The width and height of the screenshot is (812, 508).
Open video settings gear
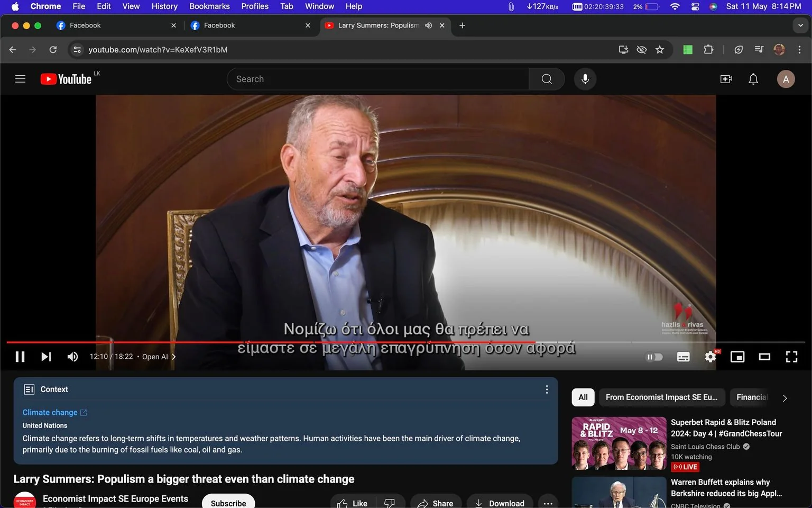[x=710, y=357]
